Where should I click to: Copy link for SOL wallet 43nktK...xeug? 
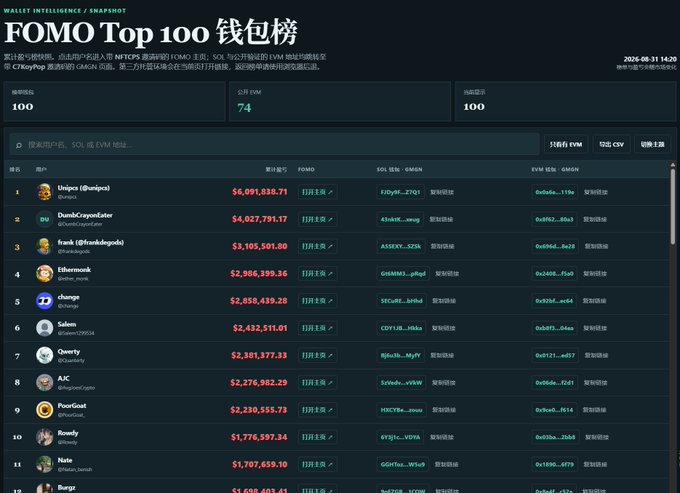click(441, 219)
